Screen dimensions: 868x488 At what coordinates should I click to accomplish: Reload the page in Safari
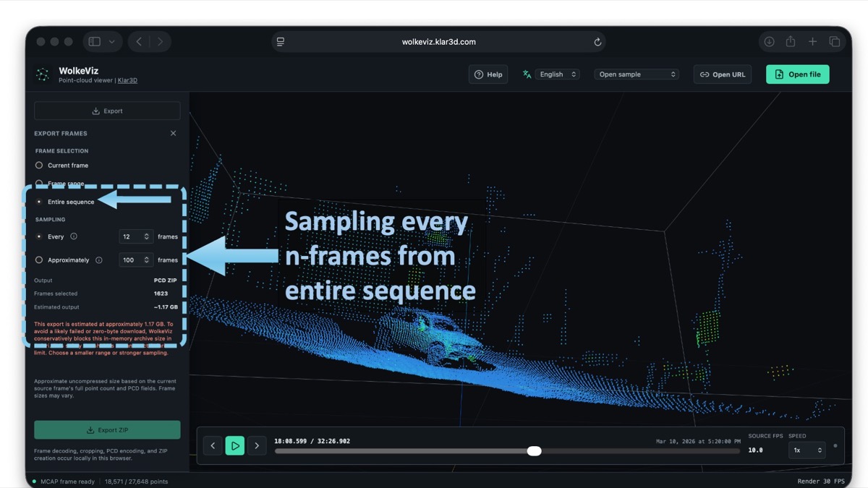[x=597, y=42]
